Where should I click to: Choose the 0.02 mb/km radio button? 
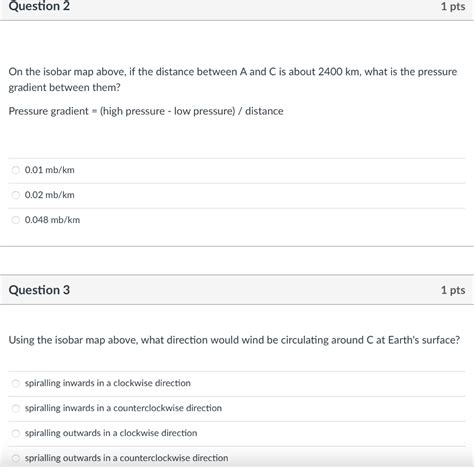[16, 195]
